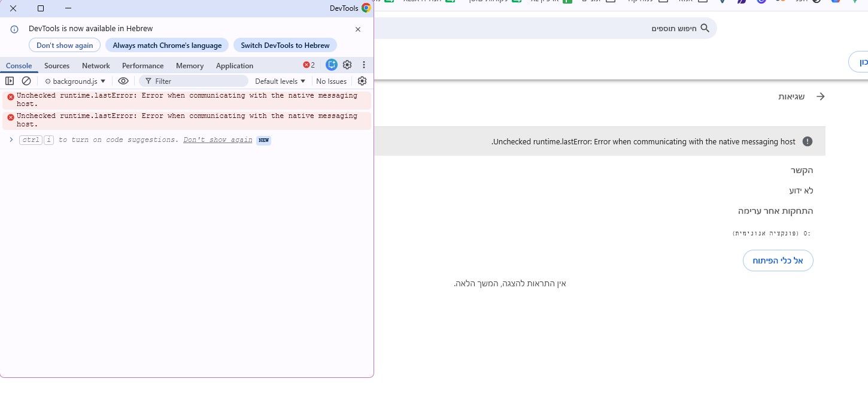Click the blue AI assistance icon in DevTools
This screenshot has height=418, width=868.
coord(332,65)
